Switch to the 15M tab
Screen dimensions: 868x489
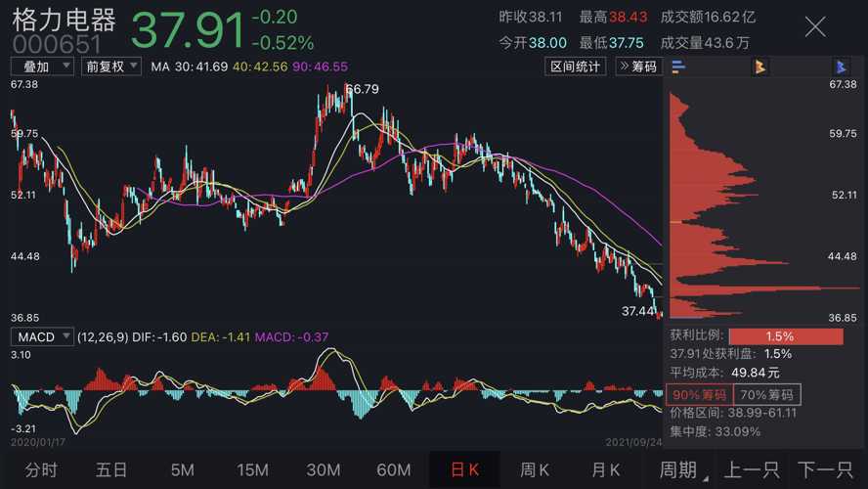click(252, 470)
